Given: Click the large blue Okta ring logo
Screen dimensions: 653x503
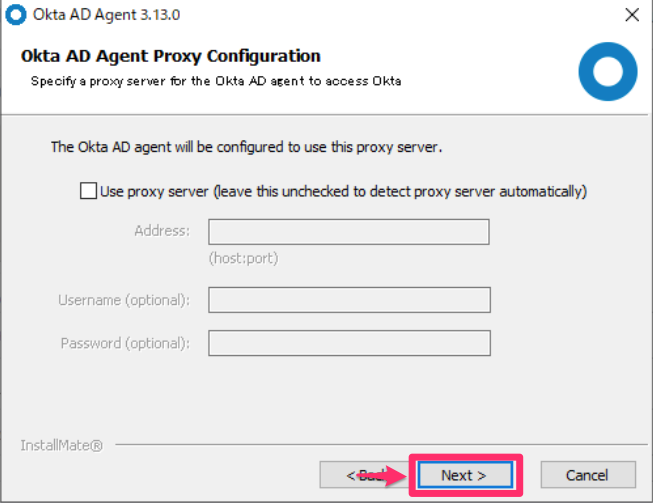Looking at the screenshot, I should pyautogui.click(x=607, y=74).
